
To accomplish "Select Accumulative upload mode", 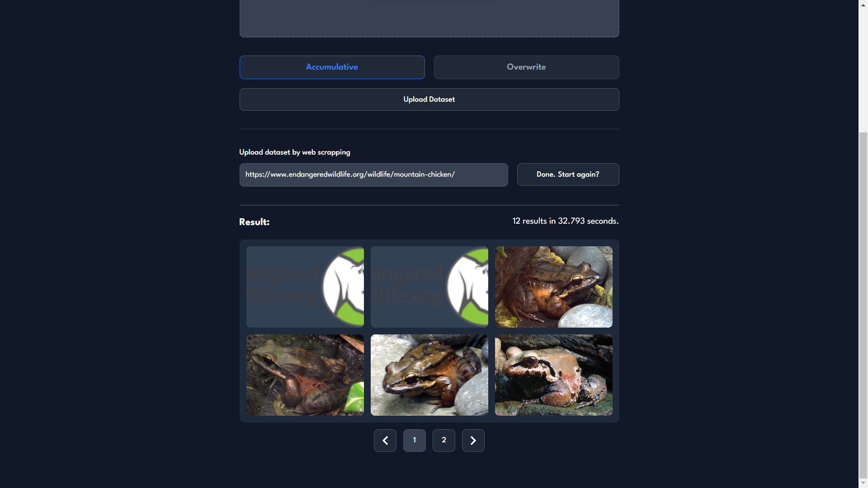I will (332, 67).
